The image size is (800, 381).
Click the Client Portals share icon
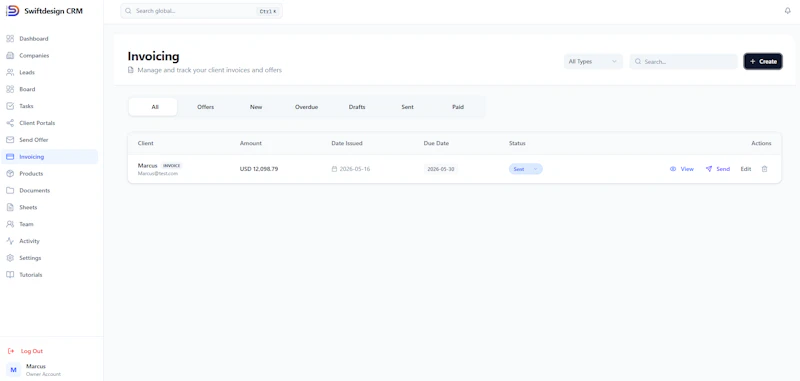point(10,123)
